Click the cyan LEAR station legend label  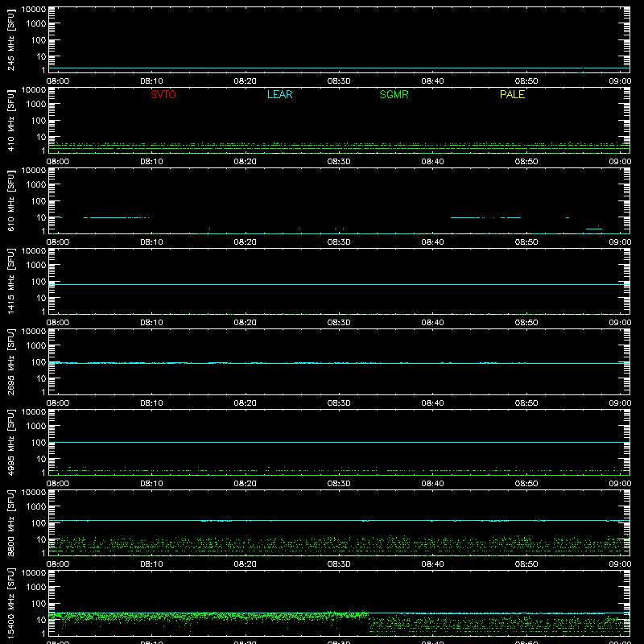coord(279,94)
